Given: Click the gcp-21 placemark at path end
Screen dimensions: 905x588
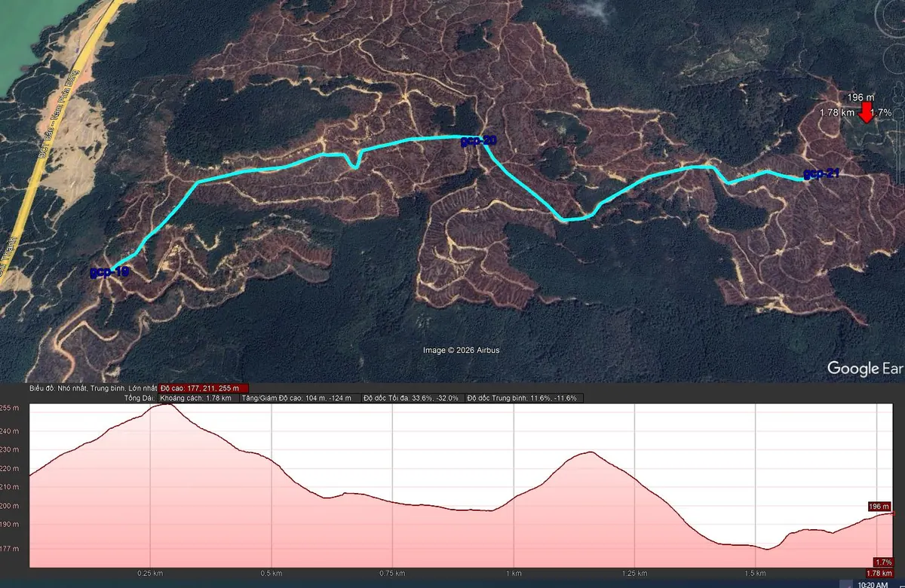Looking at the screenshot, I should [821, 174].
